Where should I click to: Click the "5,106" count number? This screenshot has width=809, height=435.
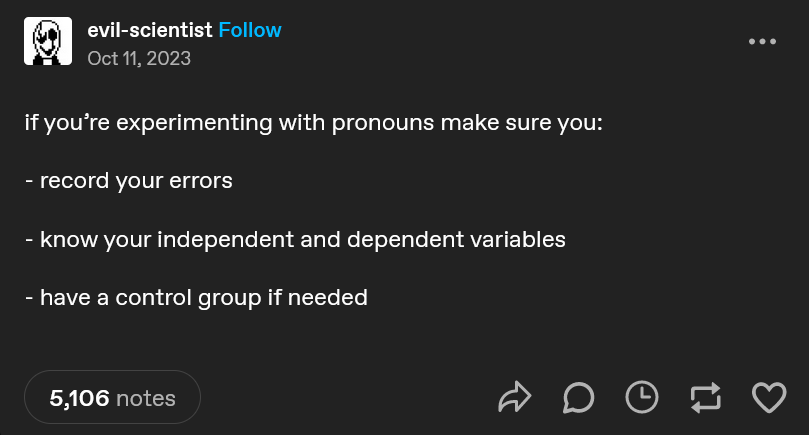pos(79,398)
